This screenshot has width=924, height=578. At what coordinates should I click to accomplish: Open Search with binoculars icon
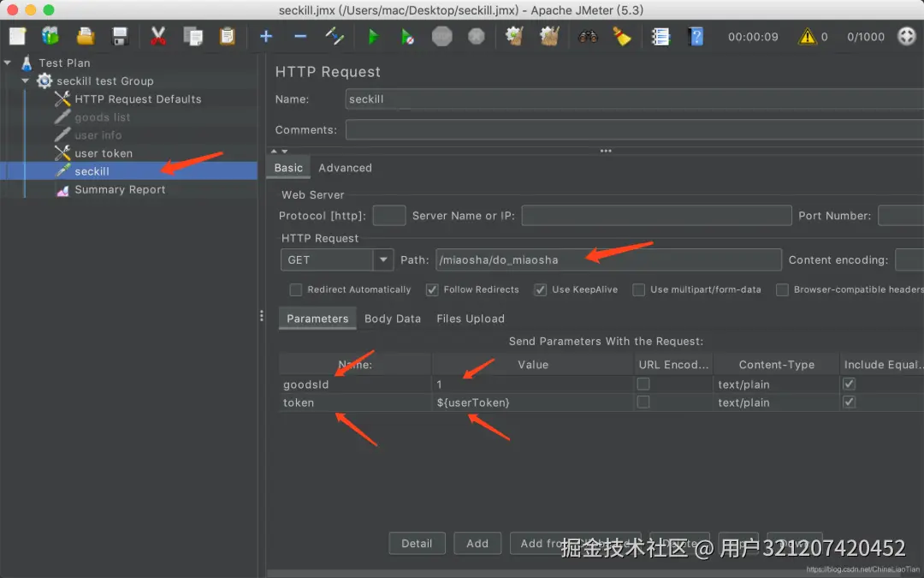click(x=588, y=37)
